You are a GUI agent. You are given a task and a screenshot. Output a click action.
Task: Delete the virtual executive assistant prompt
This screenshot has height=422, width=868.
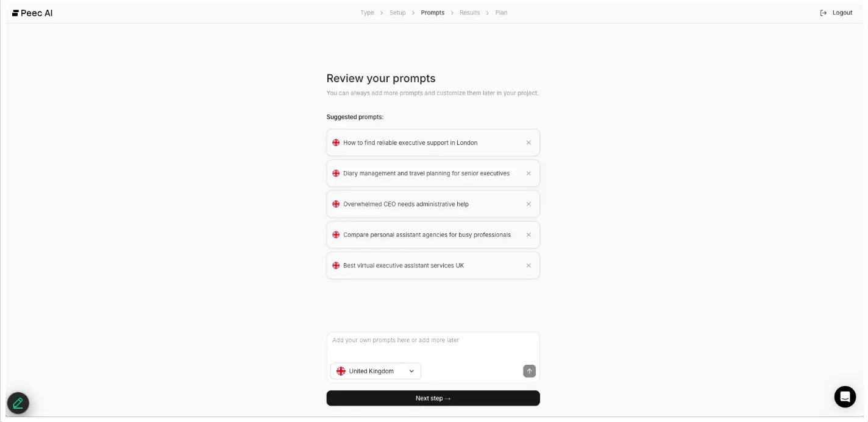[x=528, y=266]
